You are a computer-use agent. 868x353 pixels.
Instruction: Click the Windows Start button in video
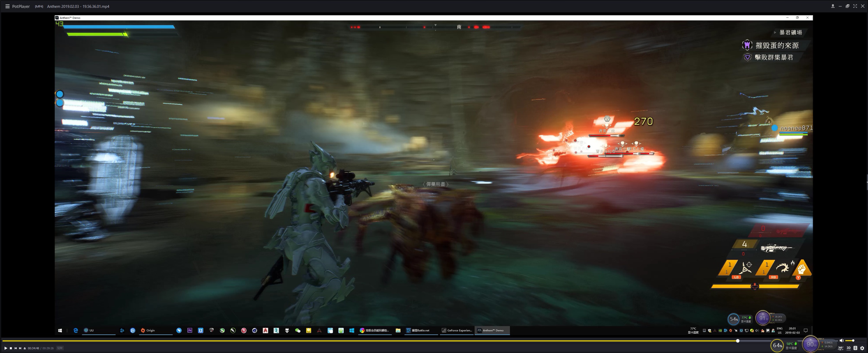pyautogui.click(x=60, y=330)
